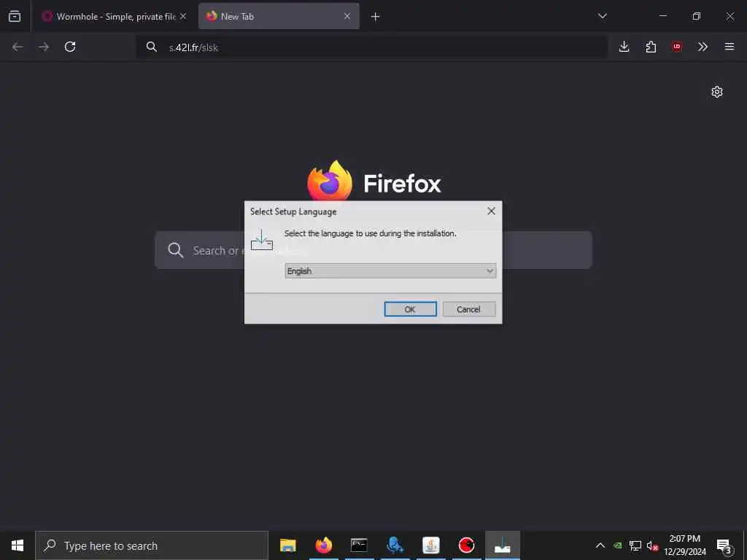Click the taskbar search box
The width and height of the screenshot is (747, 560).
tap(152, 545)
